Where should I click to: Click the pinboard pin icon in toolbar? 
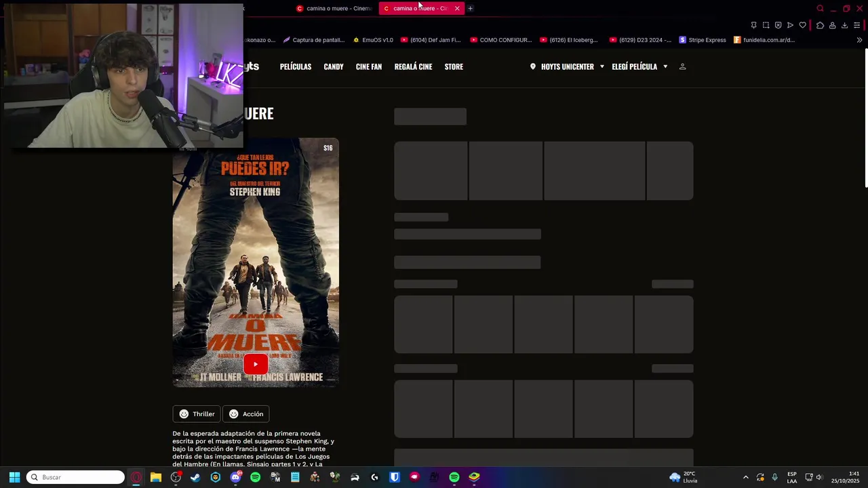pyautogui.click(x=753, y=25)
